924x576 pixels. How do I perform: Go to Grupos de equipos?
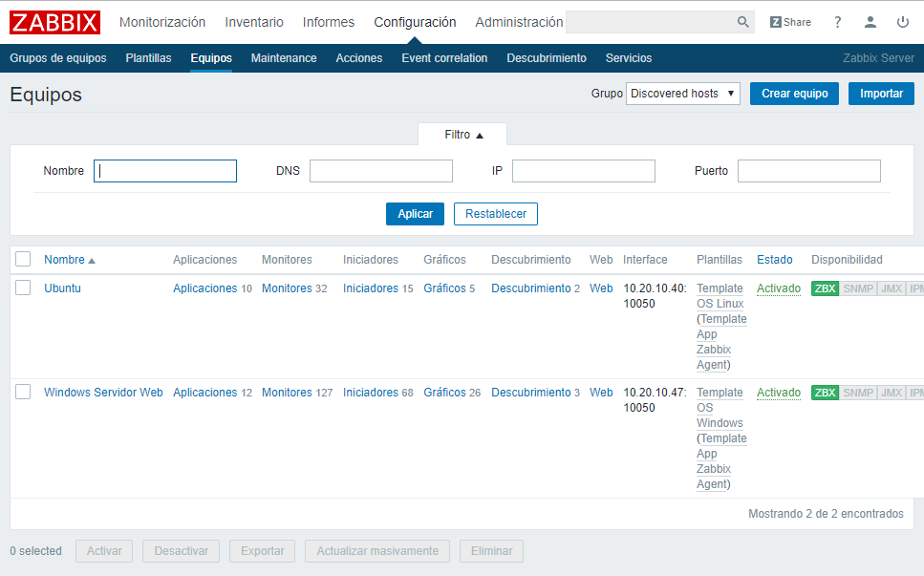click(57, 58)
